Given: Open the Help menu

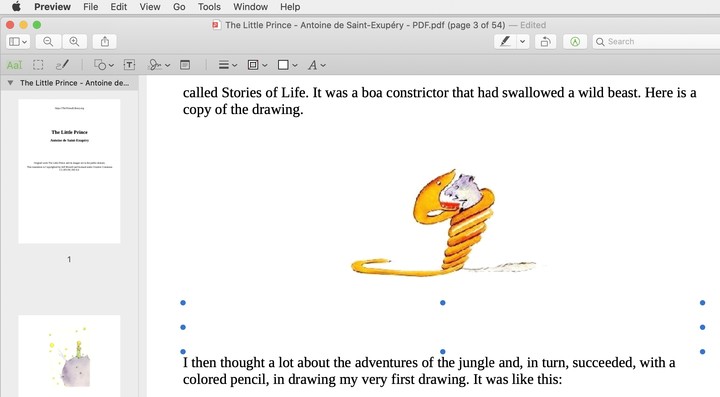Looking at the screenshot, I should pyautogui.click(x=290, y=7).
